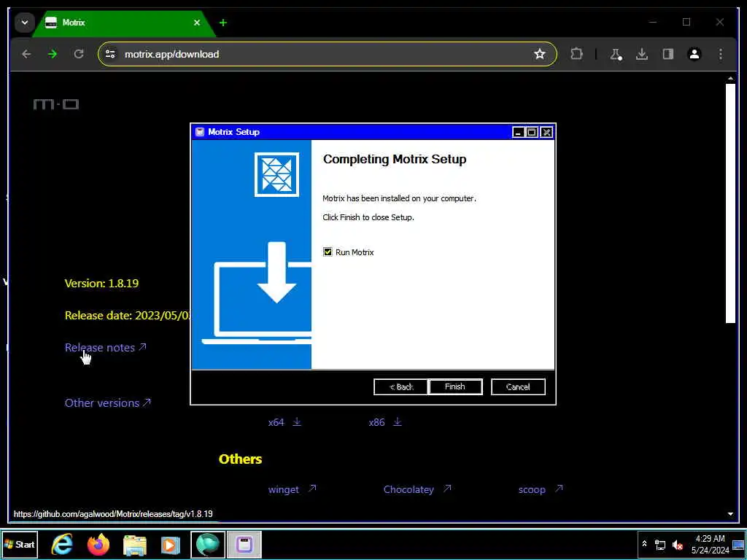Open Chrome Labs flask icon
Viewport: 747px width, 560px height.
[616, 54]
